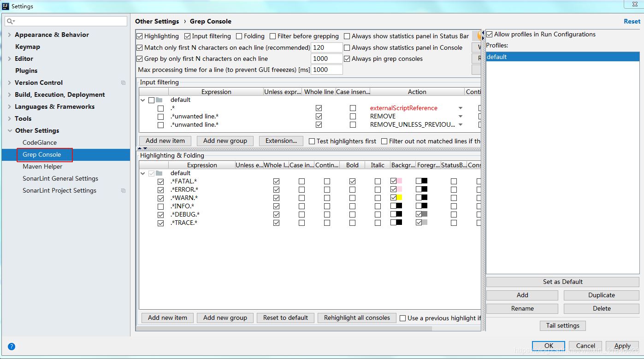Select CodeGlance in the settings tree

40,142
